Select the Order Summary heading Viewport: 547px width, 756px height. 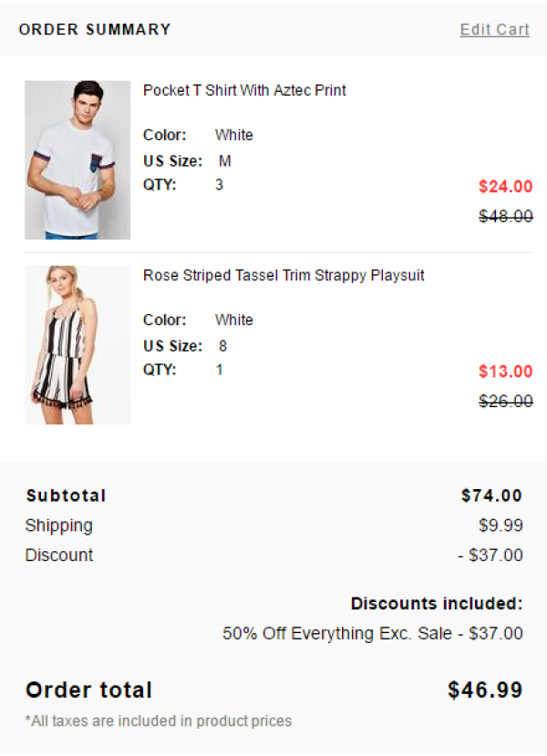coord(95,29)
